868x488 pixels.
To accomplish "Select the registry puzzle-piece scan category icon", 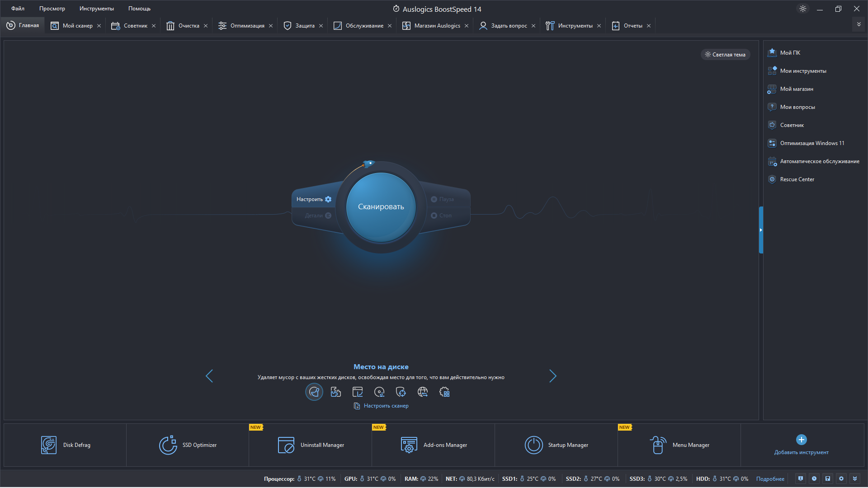I will [x=336, y=392].
